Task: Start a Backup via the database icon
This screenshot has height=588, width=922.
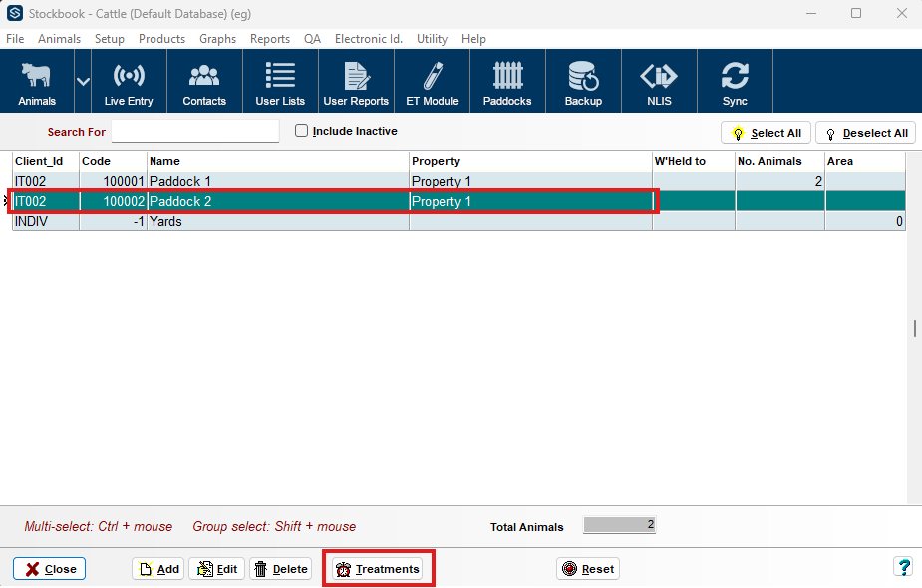Action: pyautogui.click(x=583, y=82)
